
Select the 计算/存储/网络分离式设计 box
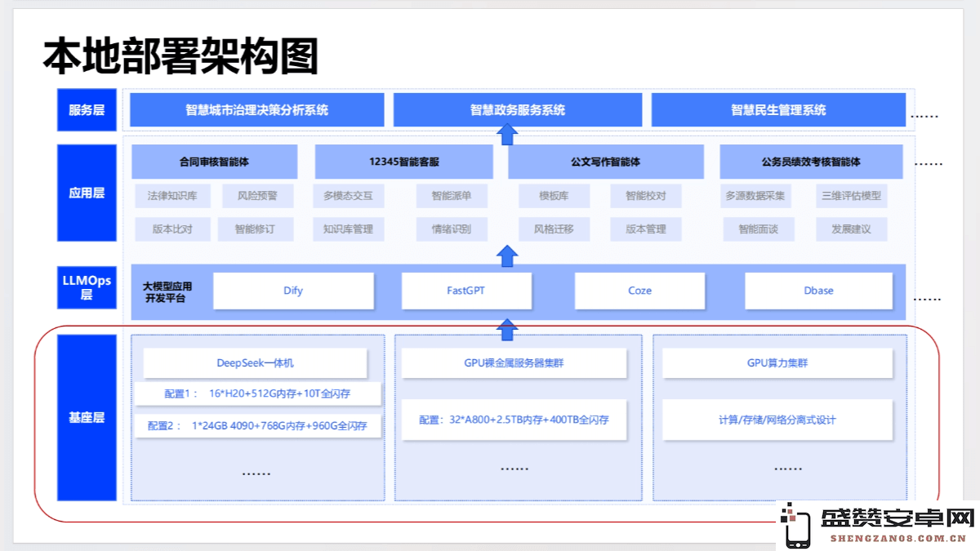point(777,420)
